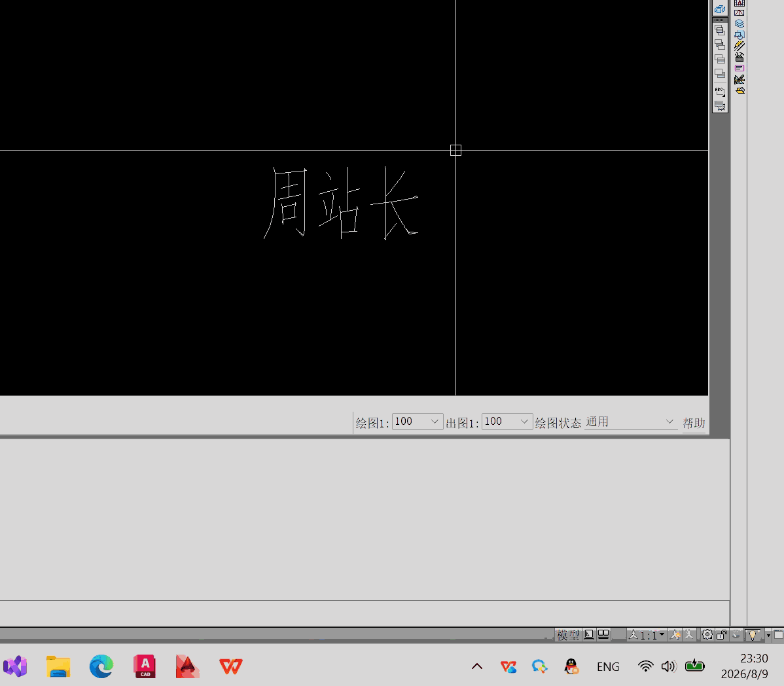
Task: Click the red triangle frame icon below it
Action: click(x=739, y=13)
